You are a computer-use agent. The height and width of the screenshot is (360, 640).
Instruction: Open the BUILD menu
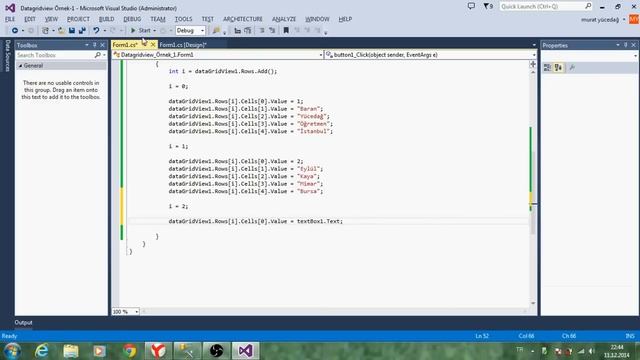tap(107, 19)
